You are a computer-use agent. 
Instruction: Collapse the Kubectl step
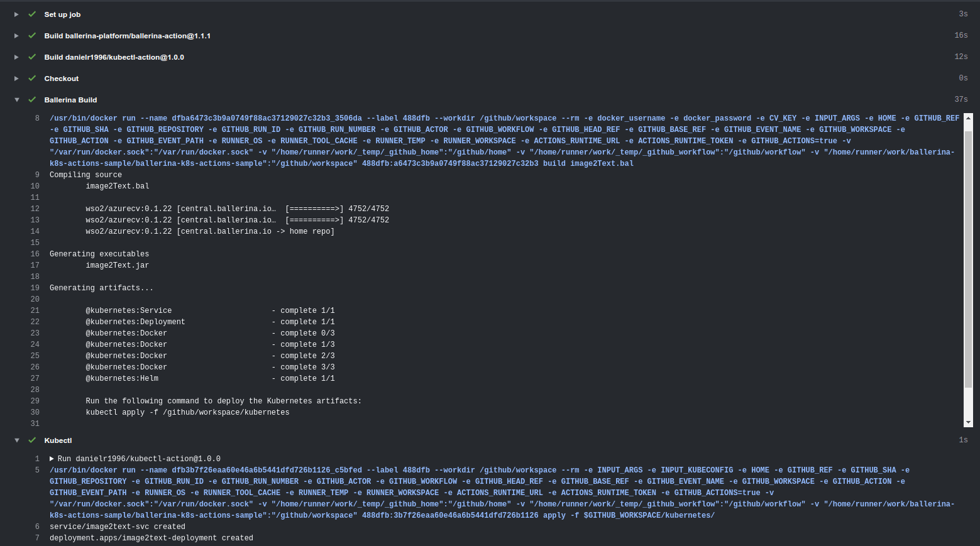tap(16, 440)
